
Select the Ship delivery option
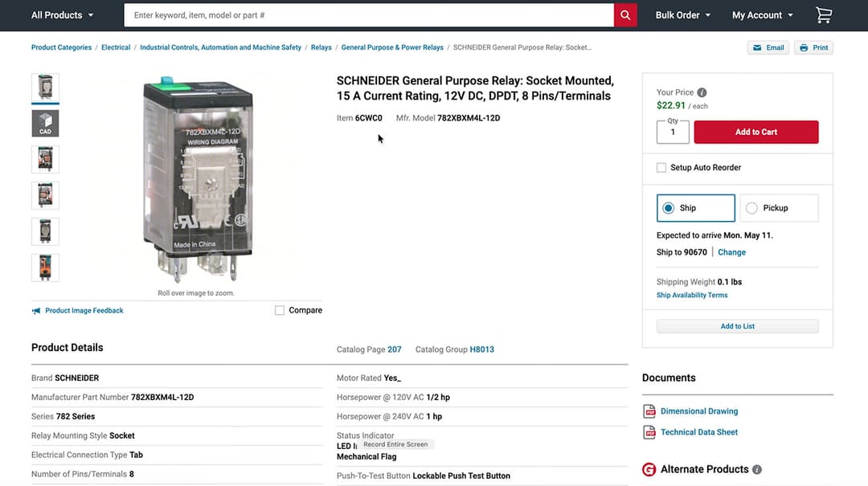coord(696,208)
